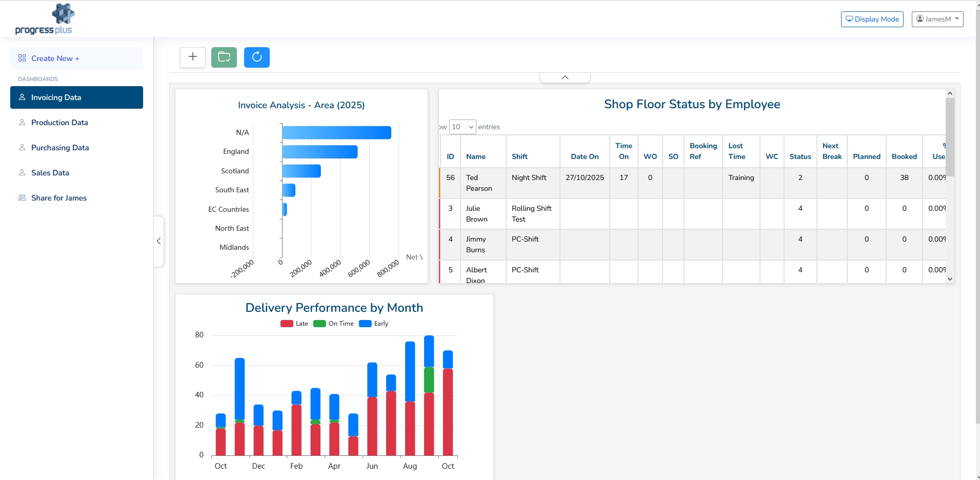Click the monitor icon in Display Mode
Image resolution: width=980 pixels, height=480 pixels.
point(849,19)
